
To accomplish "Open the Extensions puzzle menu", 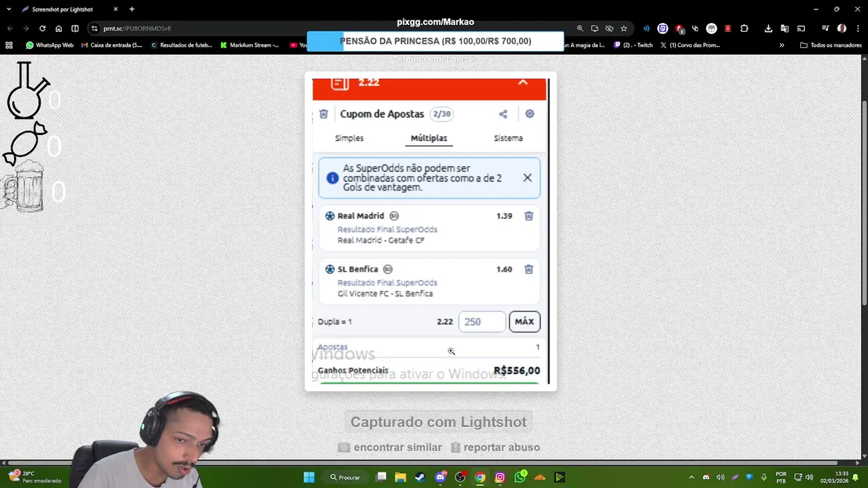I will tap(744, 28).
